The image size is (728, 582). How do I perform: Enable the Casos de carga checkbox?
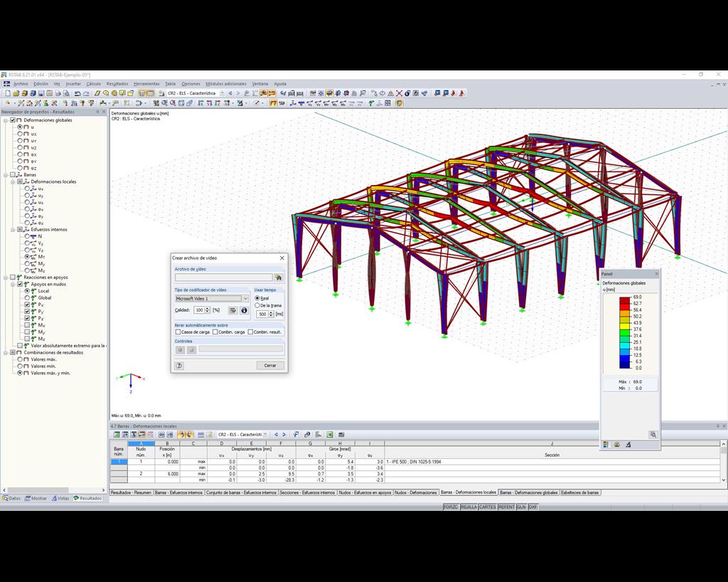[x=178, y=332]
